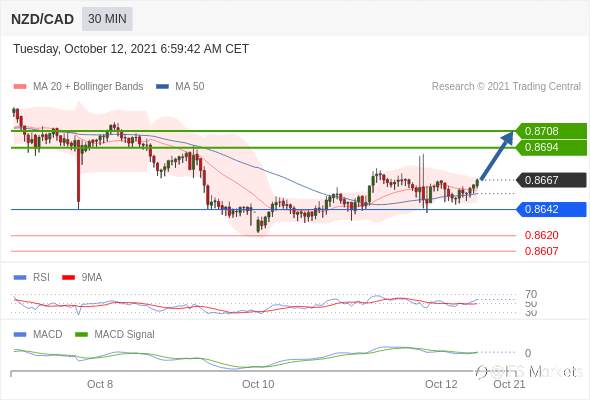
Task: Click the Research © 2021 Trading Central credit
Action: click(x=506, y=86)
